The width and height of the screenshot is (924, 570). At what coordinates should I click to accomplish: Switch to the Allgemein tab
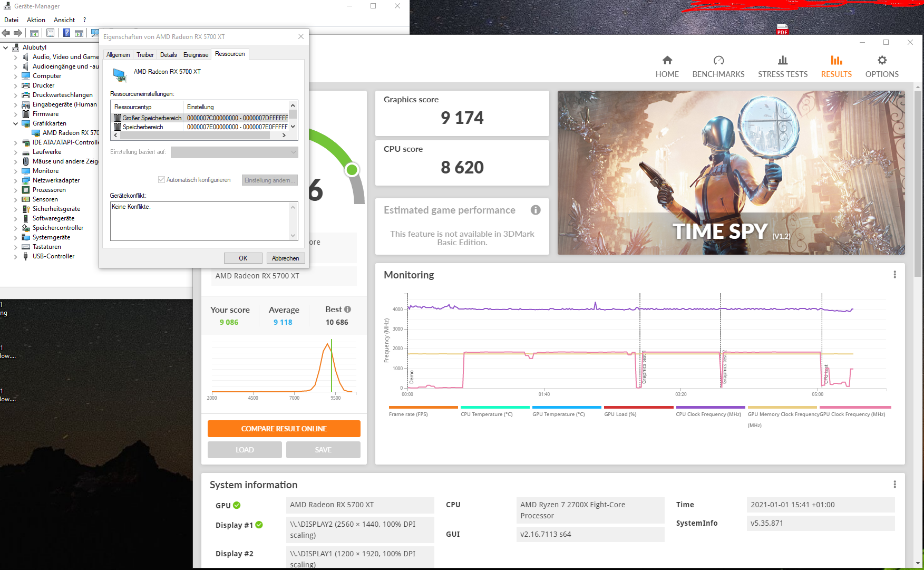[x=118, y=55]
